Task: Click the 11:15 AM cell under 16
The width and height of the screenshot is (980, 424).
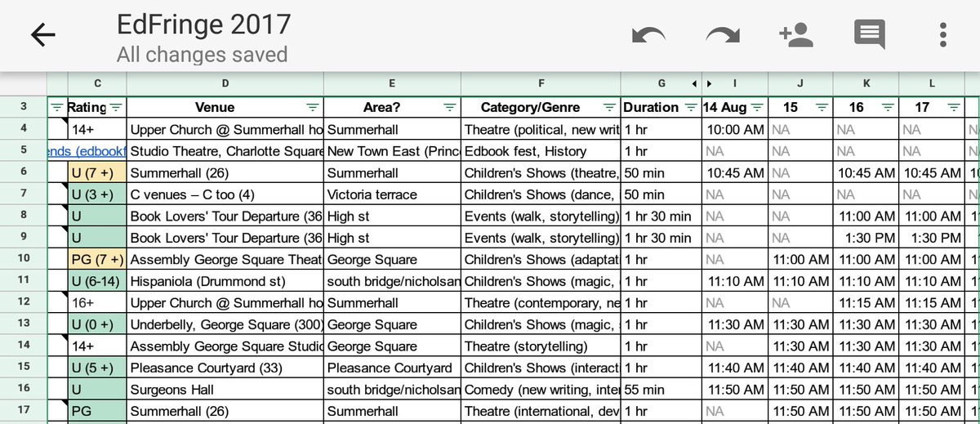Action: (x=866, y=302)
